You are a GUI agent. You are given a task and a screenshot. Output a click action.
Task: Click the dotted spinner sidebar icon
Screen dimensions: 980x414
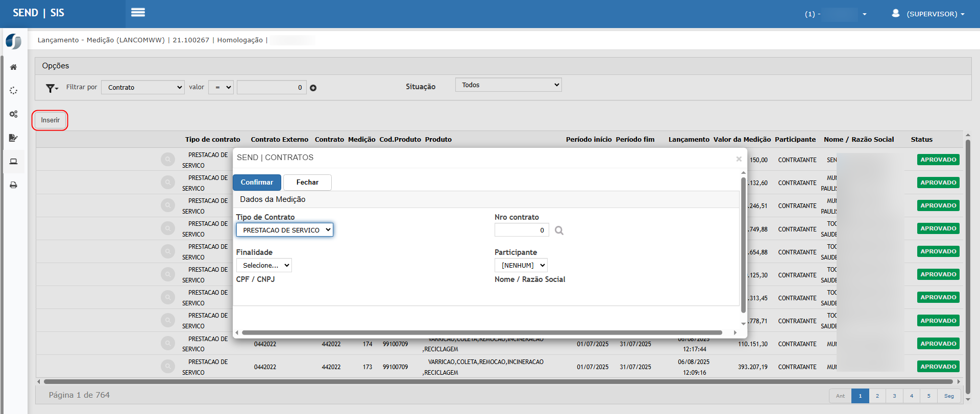pyautogui.click(x=14, y=91)
